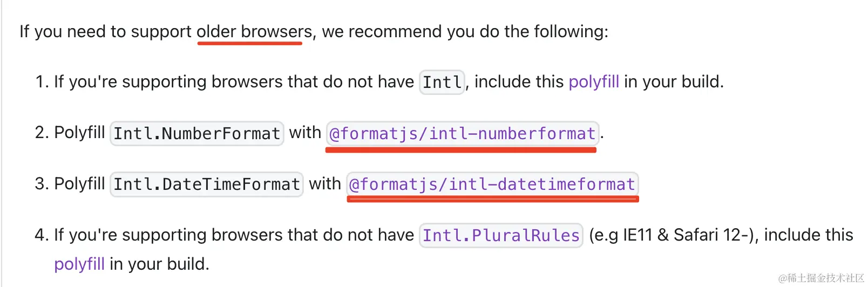Click 'include this' text in item one
The height and width of the screenshot is (287, 868).
[x=519, y=82]
